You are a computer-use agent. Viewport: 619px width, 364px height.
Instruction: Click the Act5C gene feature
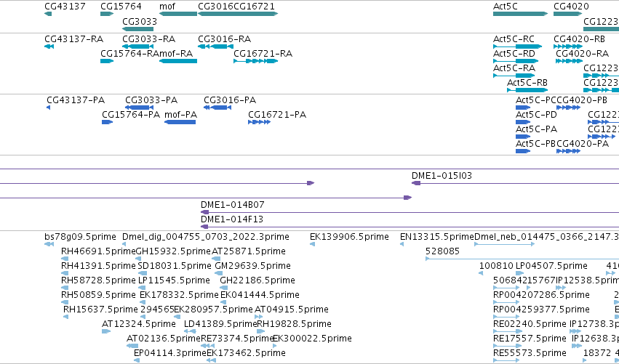520,14
